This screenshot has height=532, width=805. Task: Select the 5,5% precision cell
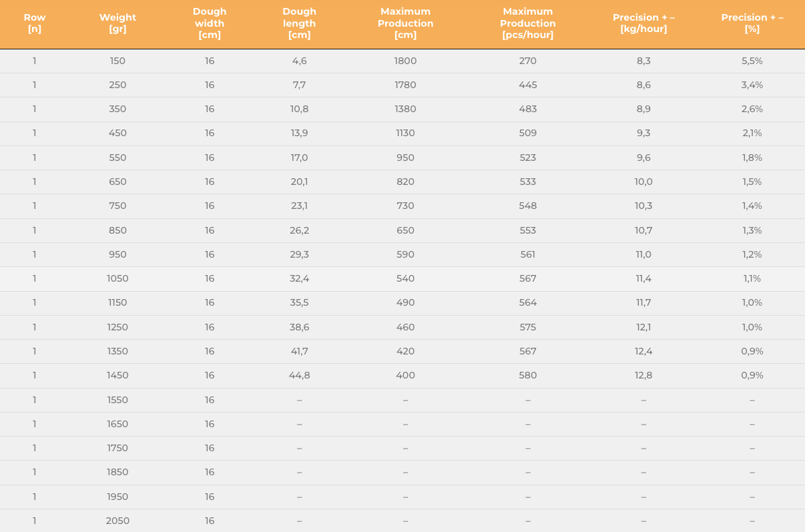(x=752, y=61)
